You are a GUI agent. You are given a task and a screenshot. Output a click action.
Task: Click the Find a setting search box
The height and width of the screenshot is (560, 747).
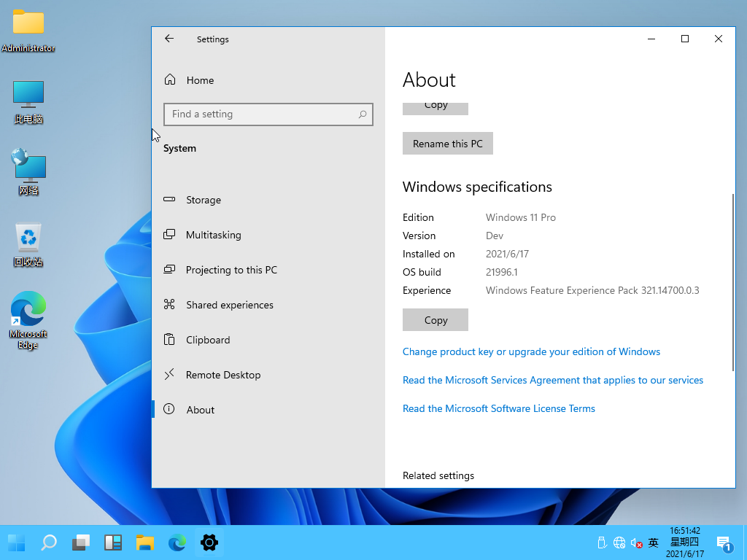[x=268, y=114]
